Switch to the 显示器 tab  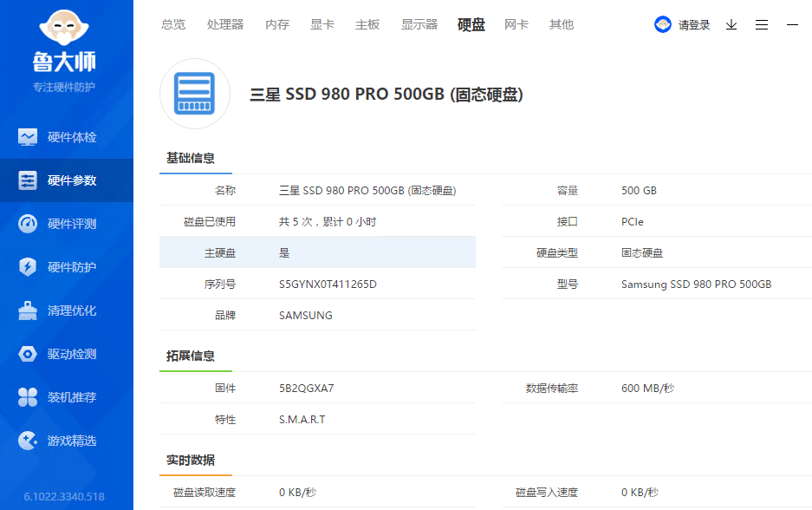419,24
